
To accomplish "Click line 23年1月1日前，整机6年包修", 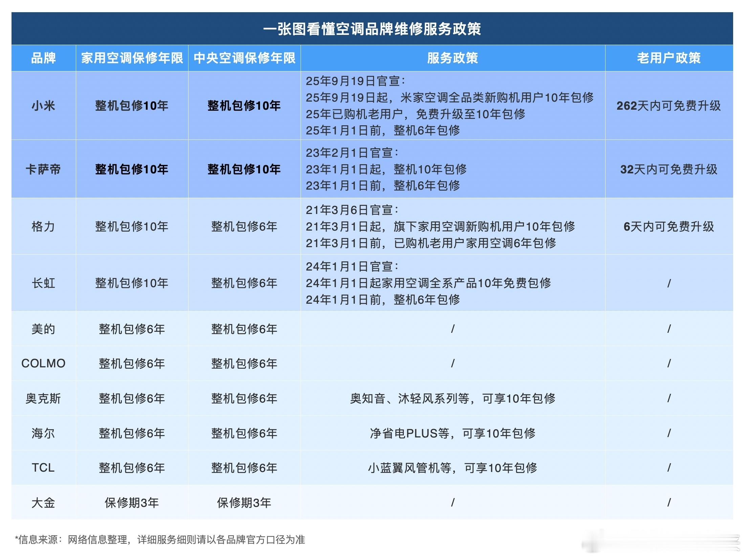I will pyautogui.click(x=383, y=185).
